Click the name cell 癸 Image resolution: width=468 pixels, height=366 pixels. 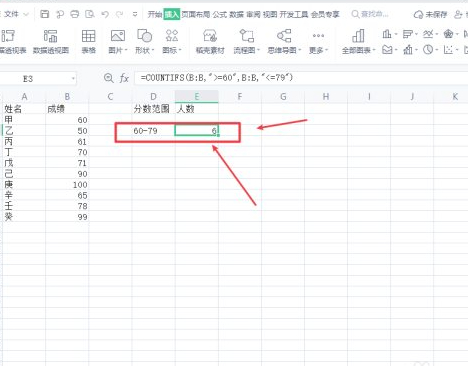(x=24, y=217)
